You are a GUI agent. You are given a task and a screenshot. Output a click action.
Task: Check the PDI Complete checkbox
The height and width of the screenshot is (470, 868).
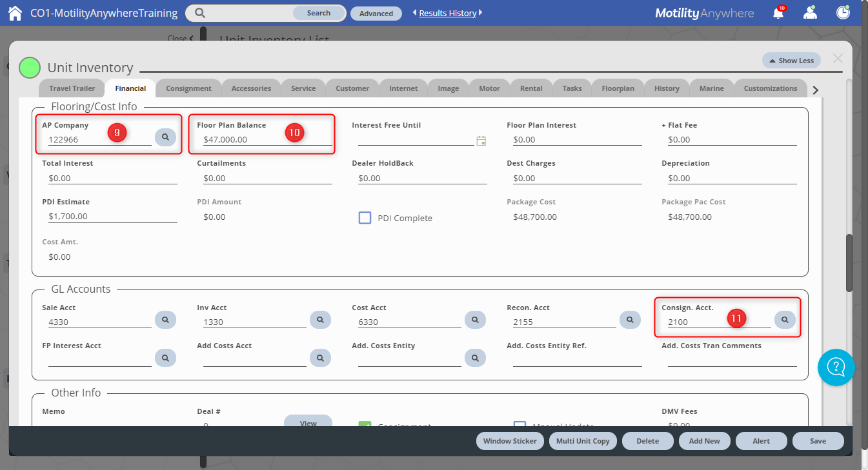pyautogui.click(x=365, y=217)
